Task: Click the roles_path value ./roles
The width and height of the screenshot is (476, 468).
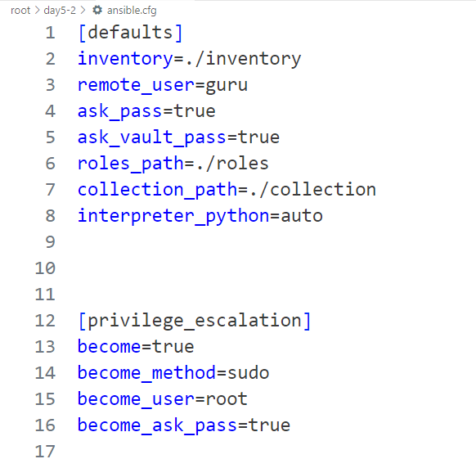Action: 232,164
